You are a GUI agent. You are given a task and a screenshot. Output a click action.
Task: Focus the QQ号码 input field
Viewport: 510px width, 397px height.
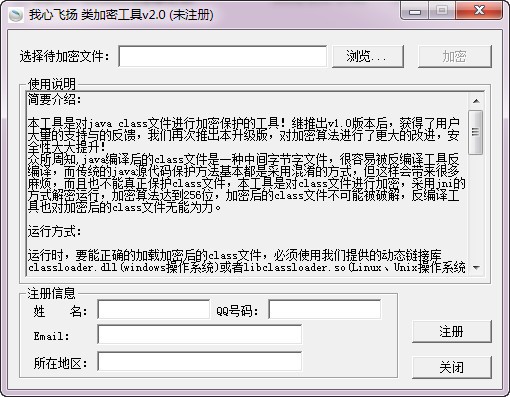click(325, 309)
